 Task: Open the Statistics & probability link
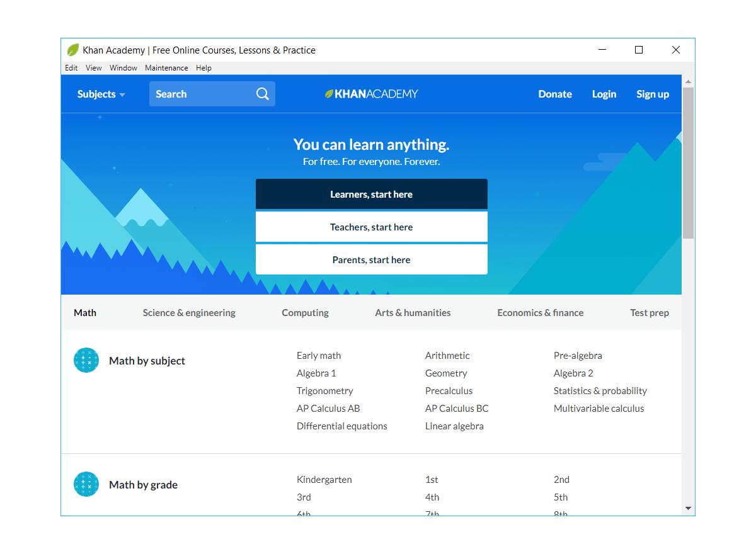(600, 391)
